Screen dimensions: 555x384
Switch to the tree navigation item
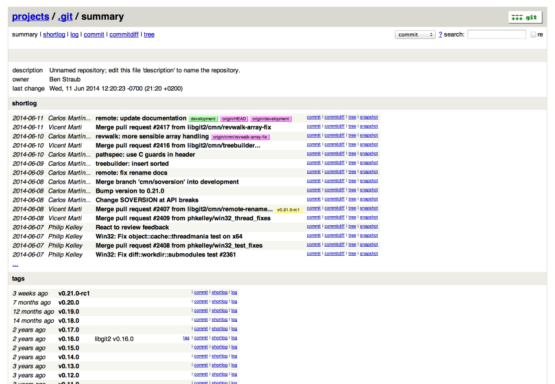coord(149,35)
